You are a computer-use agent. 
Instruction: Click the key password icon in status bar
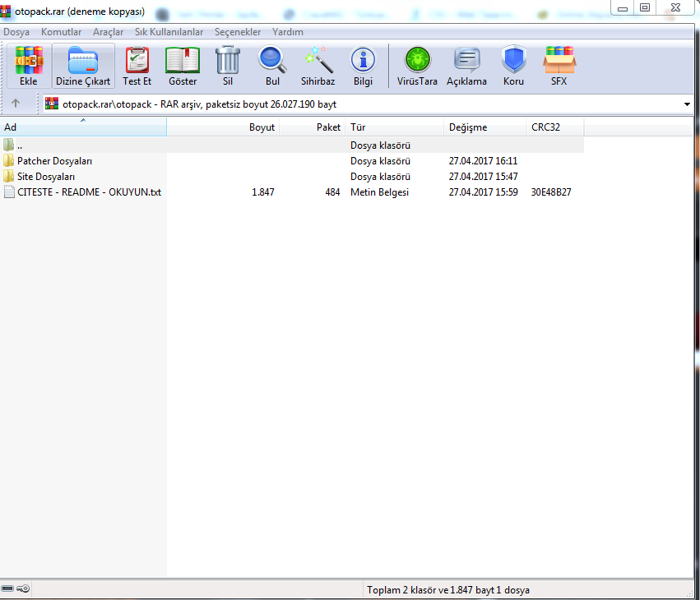click(23, 588)
